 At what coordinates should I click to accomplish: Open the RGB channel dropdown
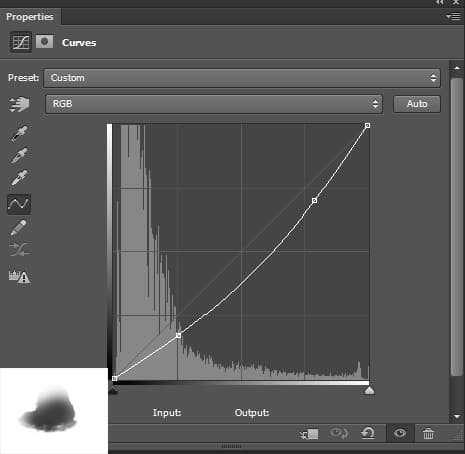(x=214, y=104)
